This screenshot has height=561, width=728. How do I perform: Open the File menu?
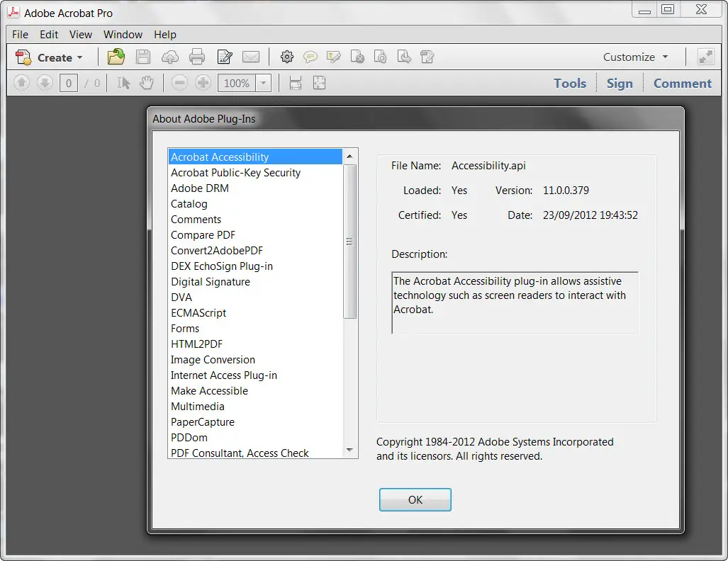[20, 34]
